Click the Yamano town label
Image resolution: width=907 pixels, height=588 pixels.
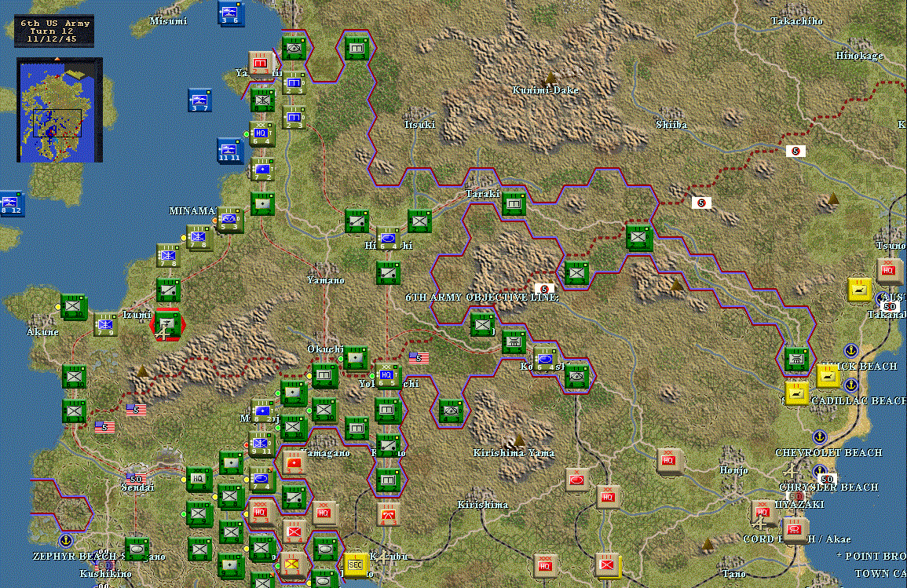[x=326, y=279]
